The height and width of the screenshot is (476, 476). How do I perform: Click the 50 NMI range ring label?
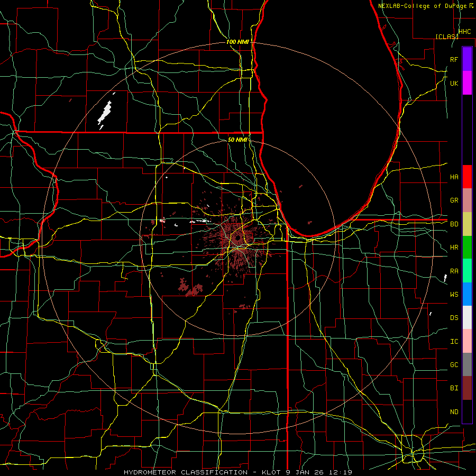coord(237,140)
